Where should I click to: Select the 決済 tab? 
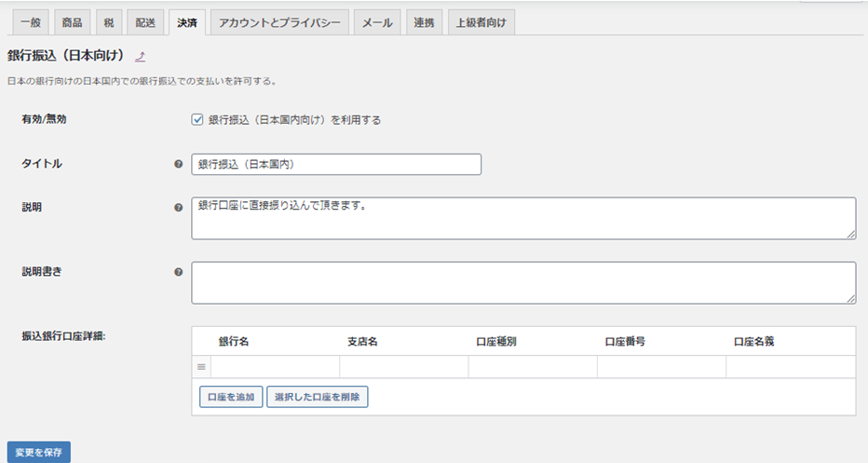click(x=187, y=22)
